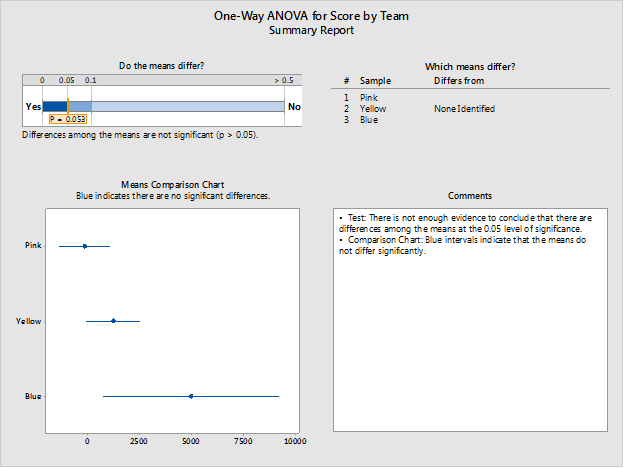Select 'Pink' in the sample list
Image resolution: width=624 pixels, height=468 pixels.
point(369,97)
